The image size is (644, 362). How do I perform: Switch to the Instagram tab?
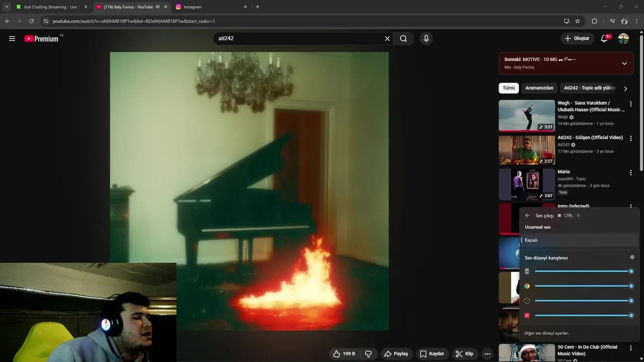pyautogui.click(x=211, y=7)
